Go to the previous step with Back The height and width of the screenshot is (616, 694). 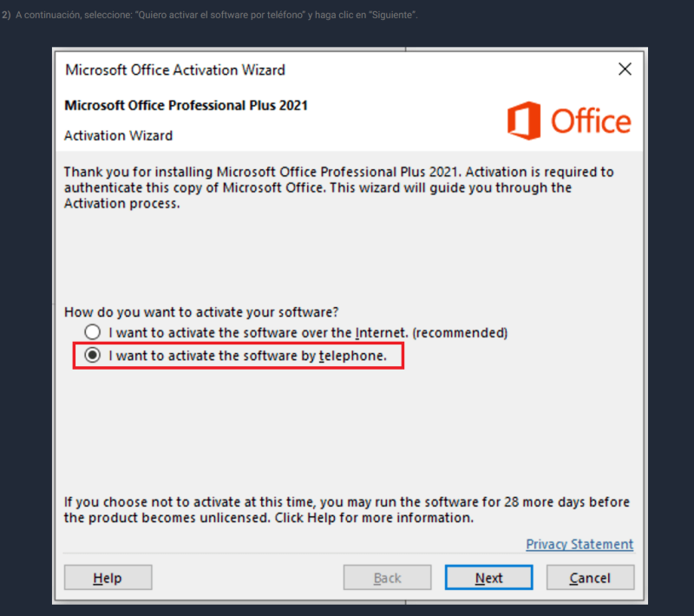pyautogui.click(x=387, y=578)
